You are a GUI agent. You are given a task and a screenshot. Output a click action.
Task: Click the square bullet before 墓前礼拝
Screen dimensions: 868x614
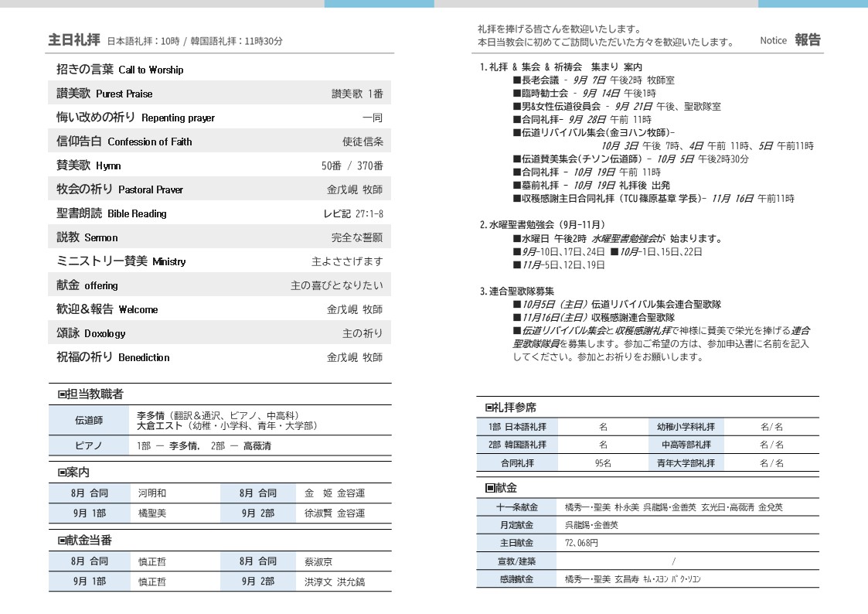tap(517, 186)
